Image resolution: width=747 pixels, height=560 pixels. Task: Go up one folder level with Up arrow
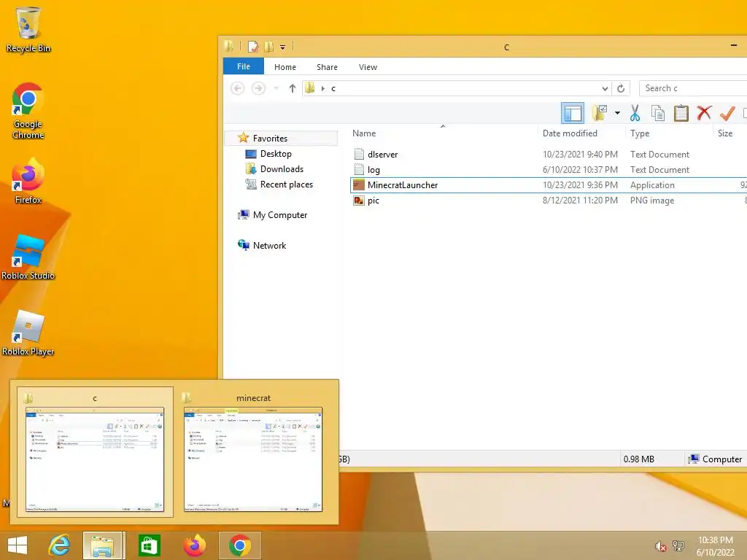point(293,88)
